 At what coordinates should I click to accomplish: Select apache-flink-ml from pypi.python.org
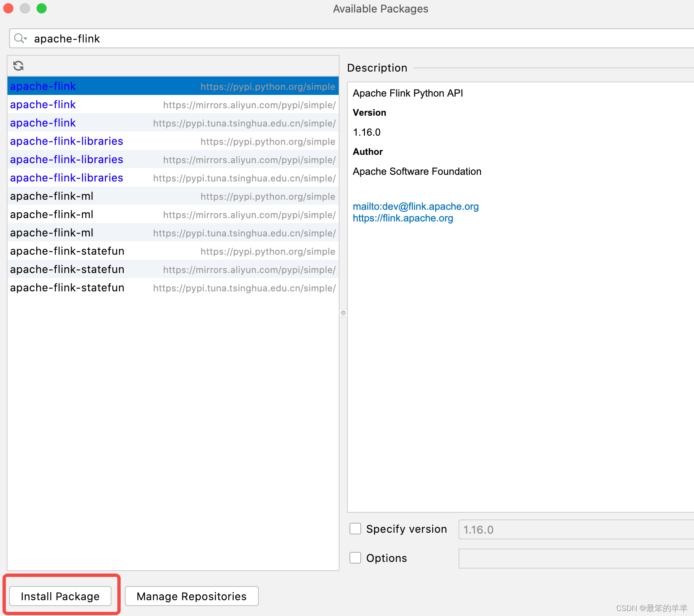coord(173,196)
